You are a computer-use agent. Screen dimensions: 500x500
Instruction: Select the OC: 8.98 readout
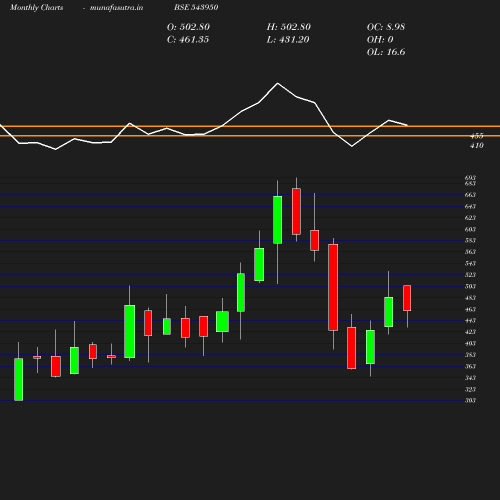[386, 27]
